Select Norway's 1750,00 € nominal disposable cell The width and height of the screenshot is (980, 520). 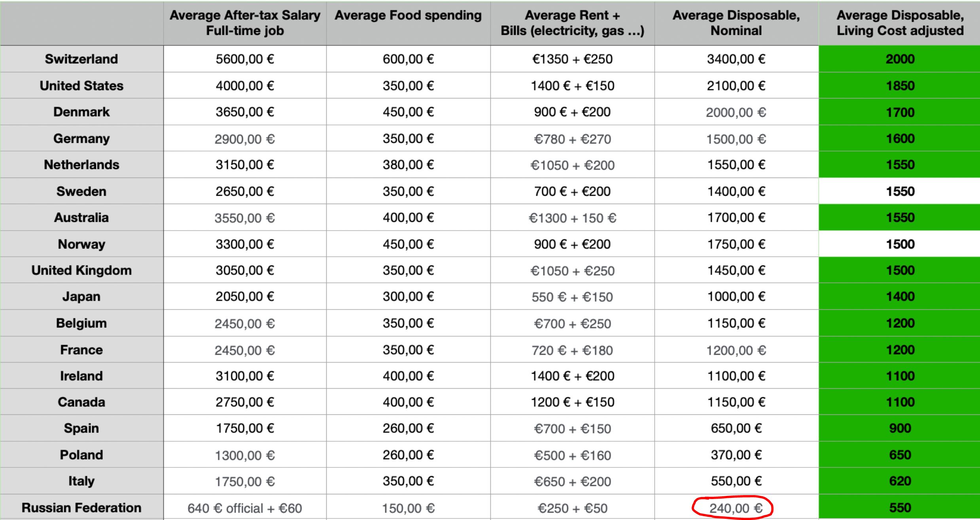click(x=736, y=244)
